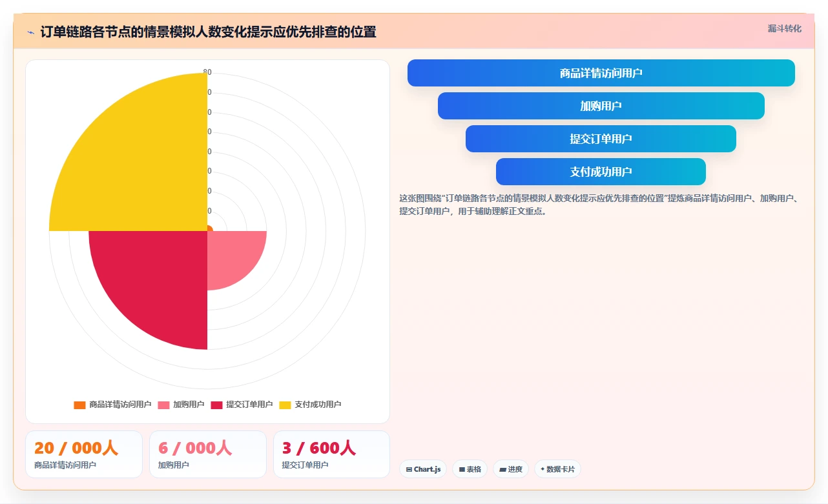This screenshot has width=828, height=504.
Task: Click the description paragraph starting 这张图围绕
Action: tap(601, 205)
